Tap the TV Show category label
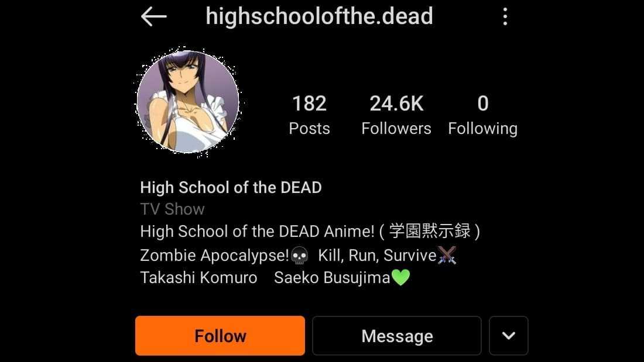 tap(172, 209)
